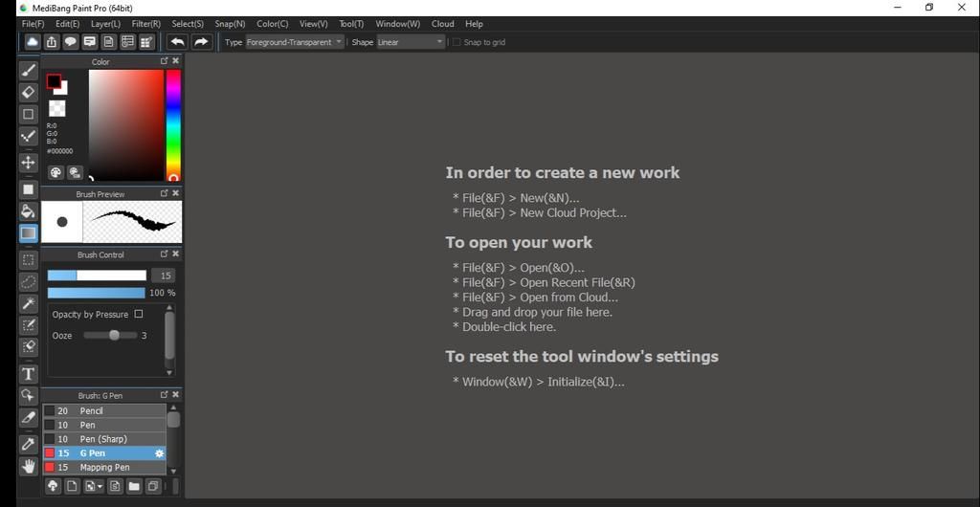This screenshot has height=507, width=980.
Task: Open the Snap(N) menu
Action: click(230, 24)
